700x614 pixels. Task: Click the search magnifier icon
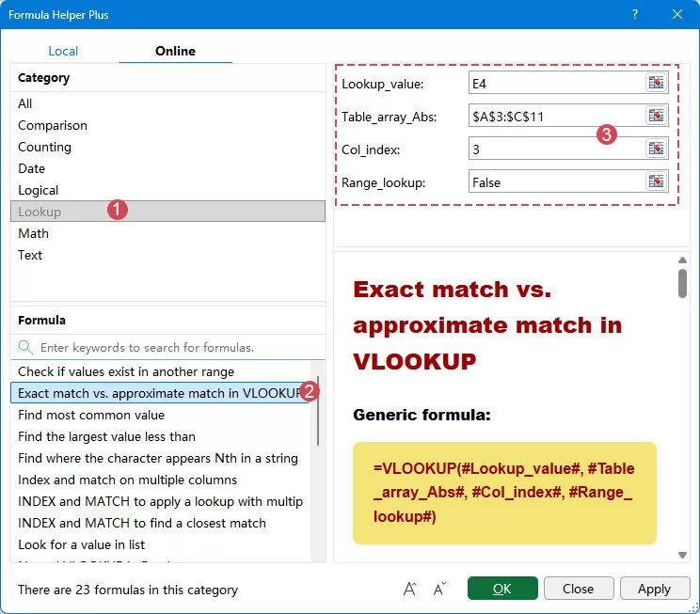coord(25,347)
